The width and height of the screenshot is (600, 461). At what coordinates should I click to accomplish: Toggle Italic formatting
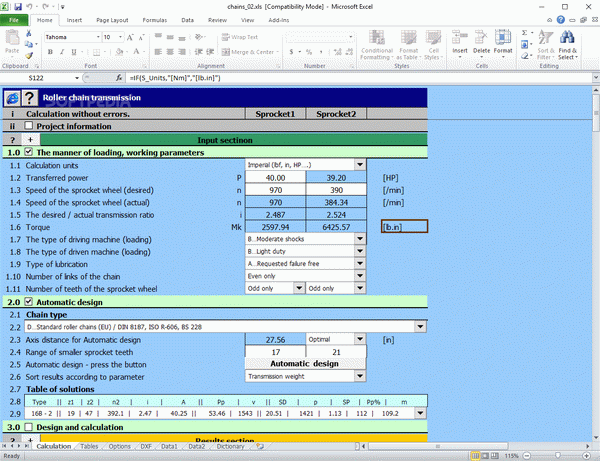coord(62,52)
